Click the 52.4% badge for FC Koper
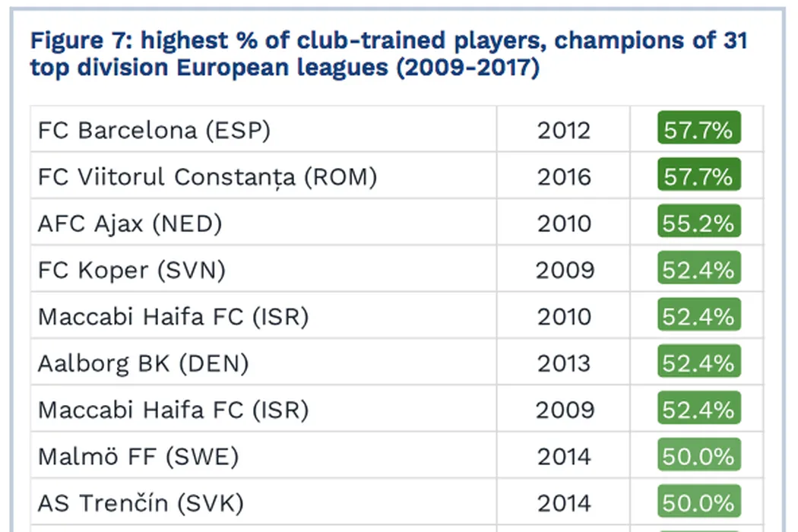This screenshot has width=798, height=532. coord(698,270)
